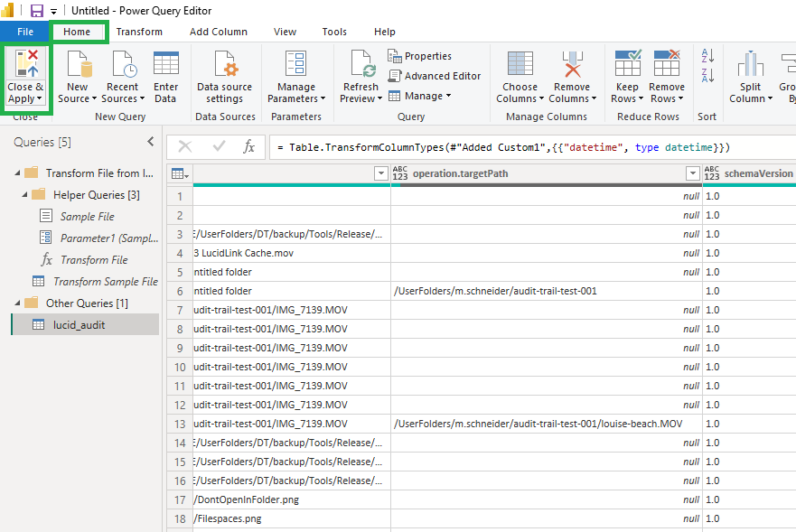The width and height of the screenshot is (796, 532).
Task: Select the Helper Queries [3] folder
Action: (x=85, y=195)
